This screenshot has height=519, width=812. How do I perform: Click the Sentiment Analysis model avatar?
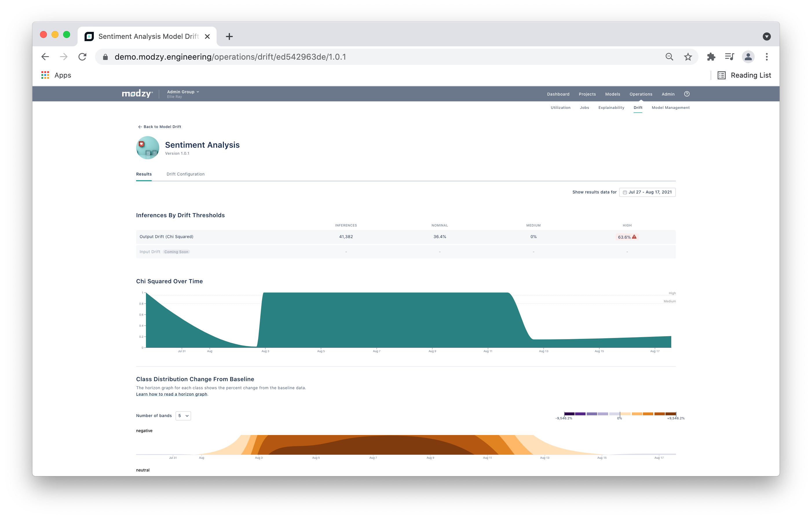tap(147, 148)
